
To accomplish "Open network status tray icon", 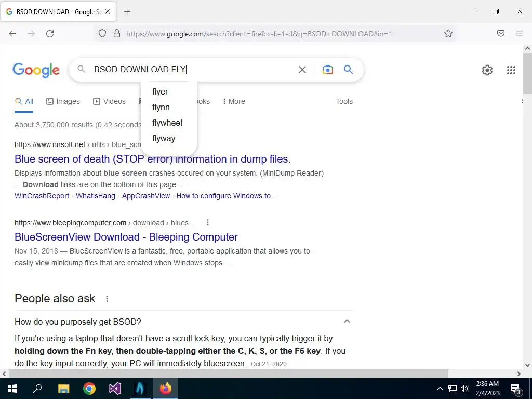I will point(453,389).
